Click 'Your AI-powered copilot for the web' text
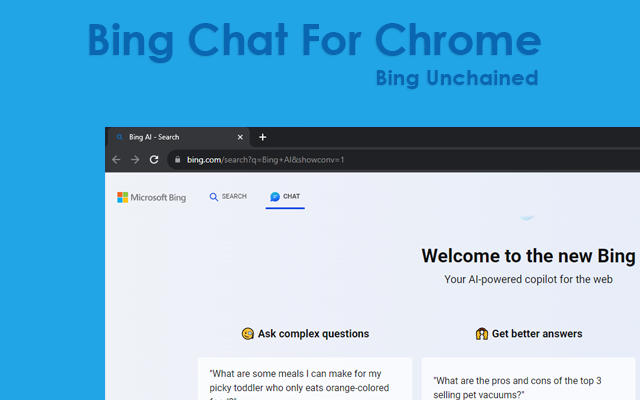Viewport: 640px width, 400px height. tap(529, 280)
